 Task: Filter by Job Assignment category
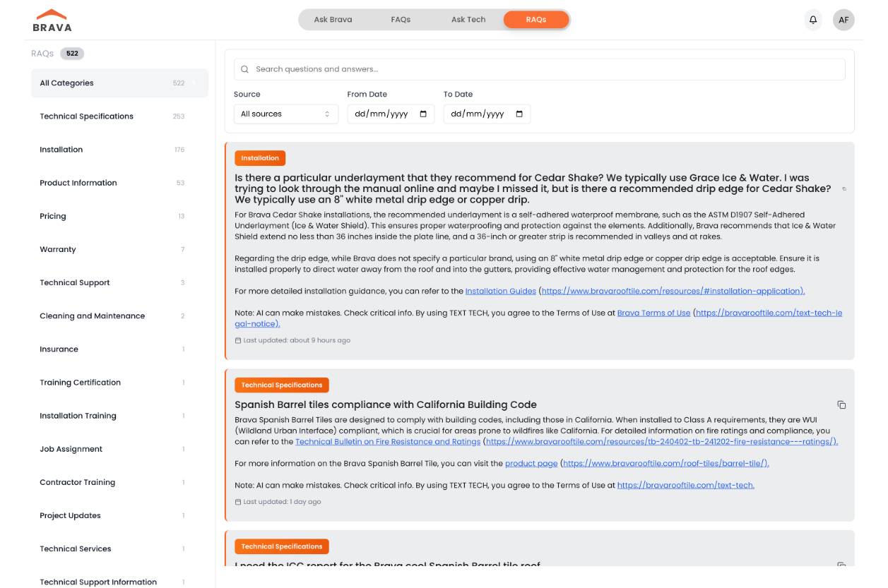pos(119,449)
